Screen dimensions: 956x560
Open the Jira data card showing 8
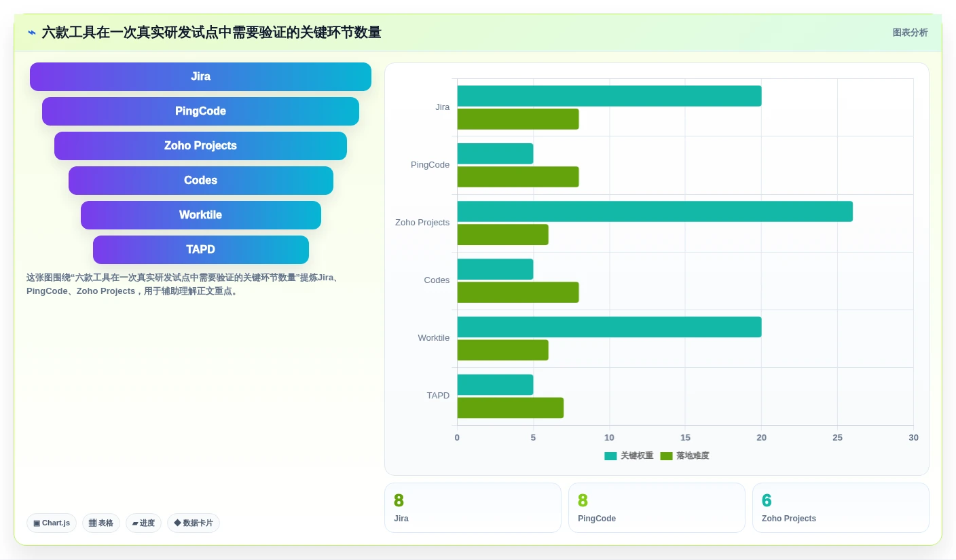[473, 508]
